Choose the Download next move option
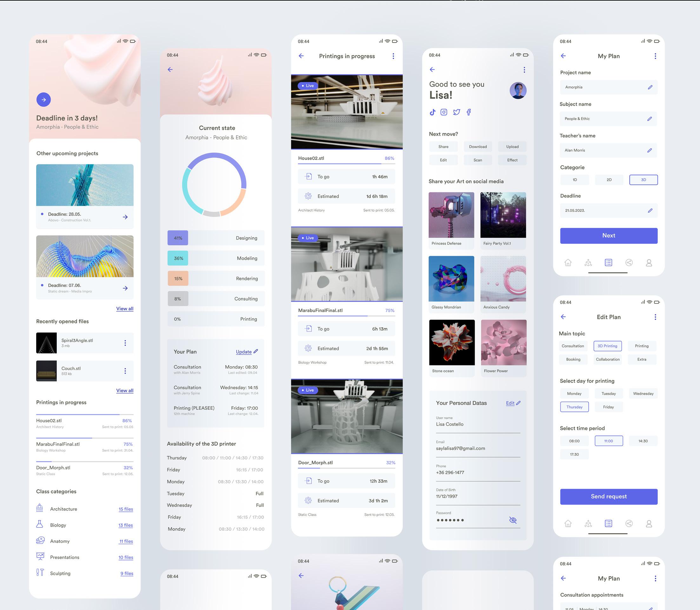Viewport: 700px width, 610px height. [x=478, y=147]
